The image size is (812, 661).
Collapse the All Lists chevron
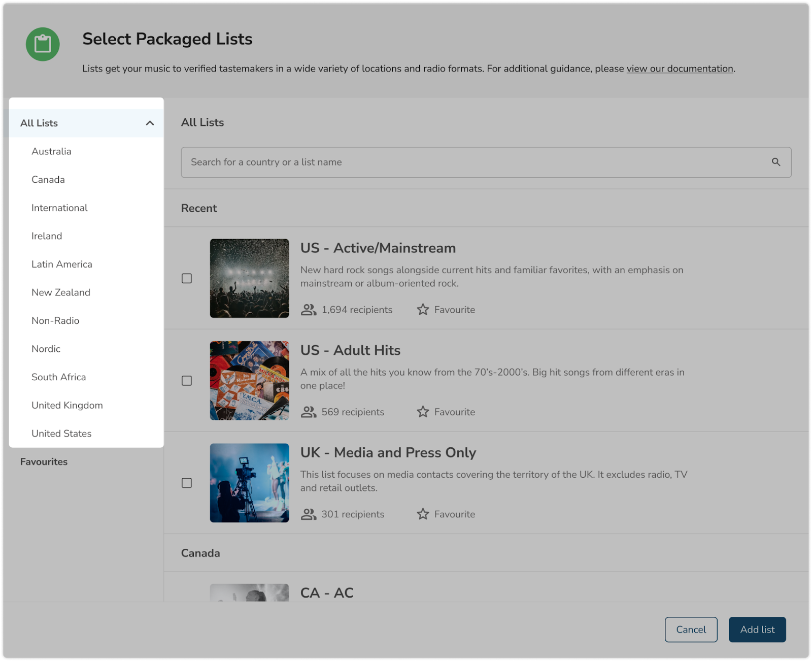(x=150, y=123)
